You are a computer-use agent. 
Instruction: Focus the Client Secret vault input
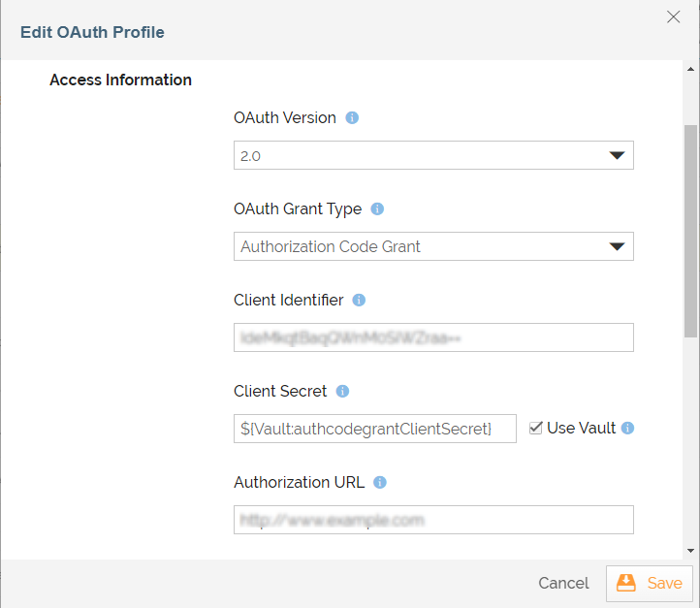[x=375, y=429]
